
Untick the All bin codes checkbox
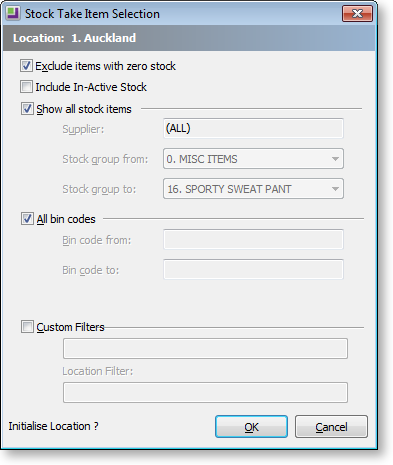(x=27, y=219)
